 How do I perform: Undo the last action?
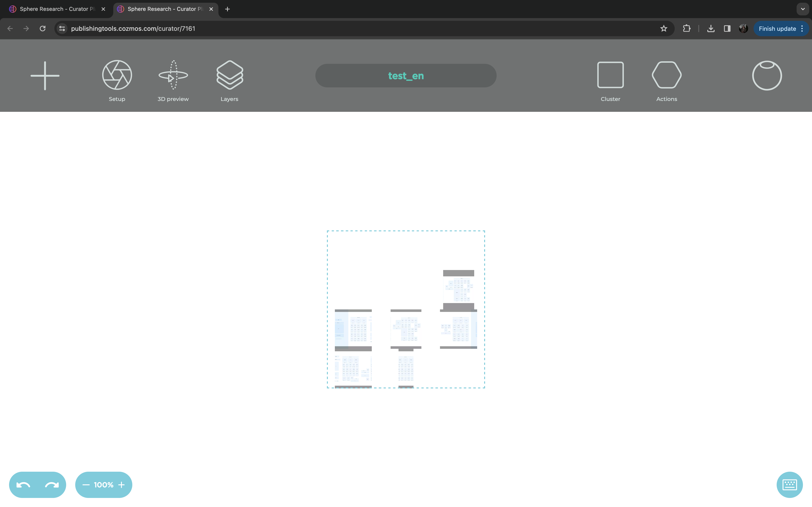(x=24, y=485)
